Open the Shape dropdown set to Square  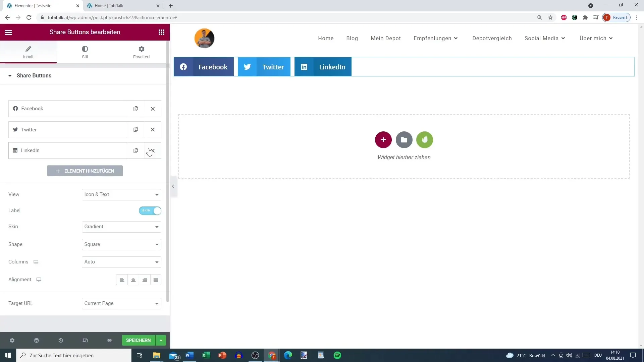point(121,245)
